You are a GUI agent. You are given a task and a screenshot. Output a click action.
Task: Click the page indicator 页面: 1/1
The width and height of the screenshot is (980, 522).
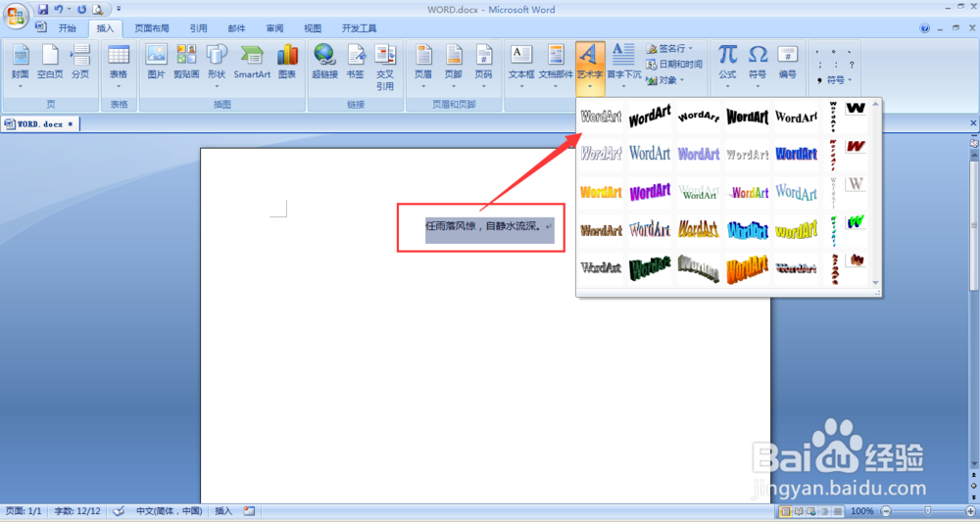tap(24, 511)
